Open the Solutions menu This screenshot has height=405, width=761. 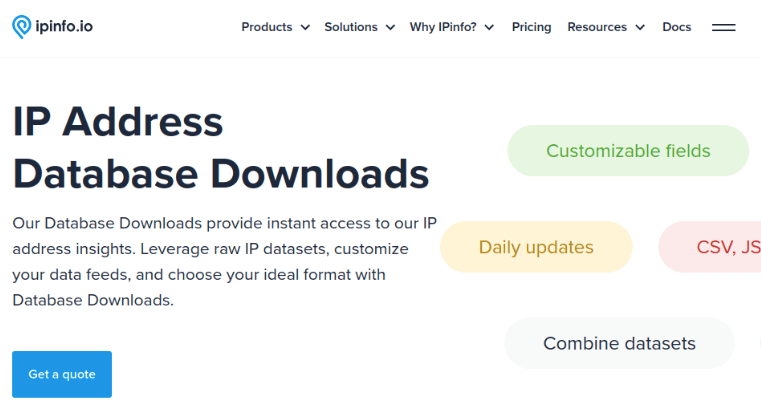pos(351,27)
